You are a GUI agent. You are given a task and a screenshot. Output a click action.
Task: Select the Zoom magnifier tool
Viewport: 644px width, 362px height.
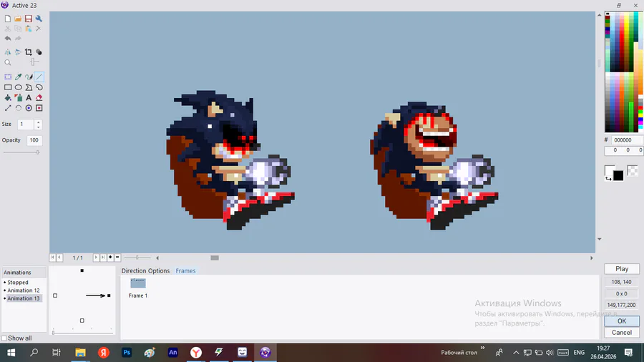pos(8,62)
